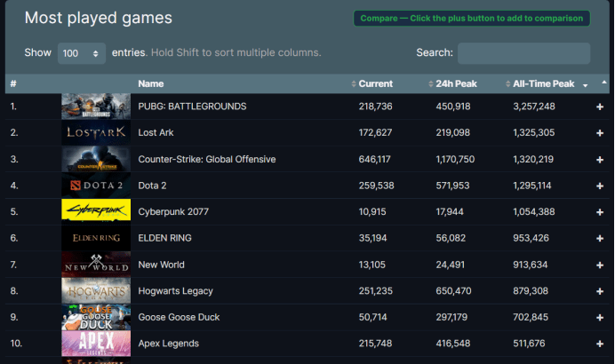Add Counter-Strike: Global Offensive to comparison

(x=600, y=160)
